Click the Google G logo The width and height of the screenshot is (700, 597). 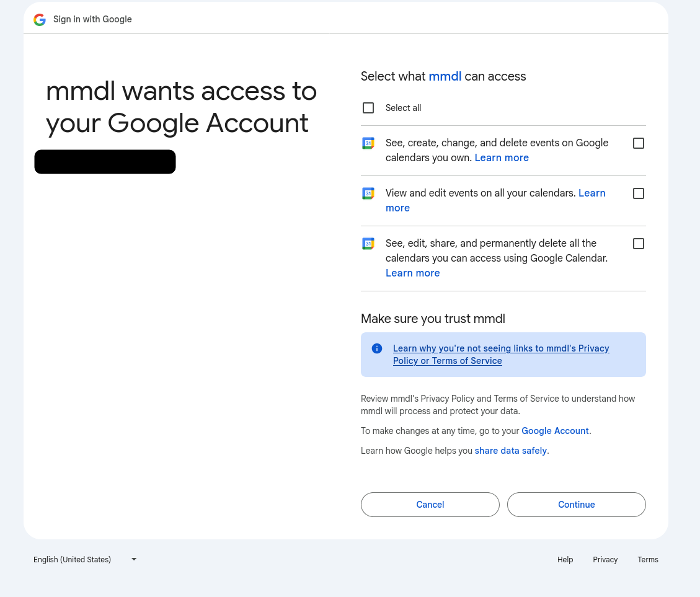coord(40,20)
